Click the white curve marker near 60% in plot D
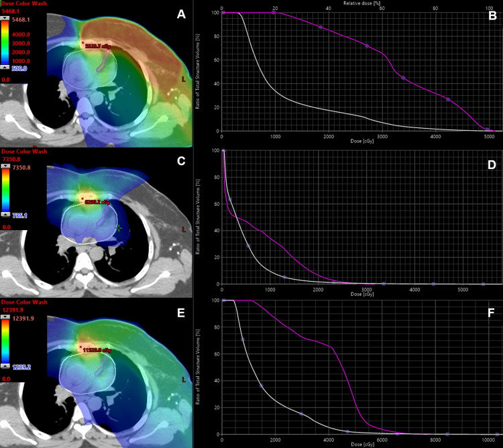The width and height of the screenshot is (503, 448). coord(230,200)
